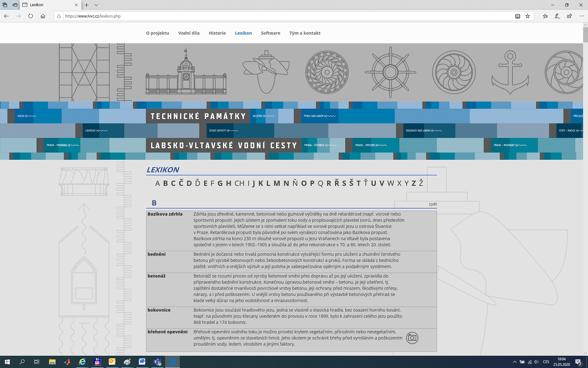
Task: Switch to the Lexikon browser tab
Action: (49, 5)
